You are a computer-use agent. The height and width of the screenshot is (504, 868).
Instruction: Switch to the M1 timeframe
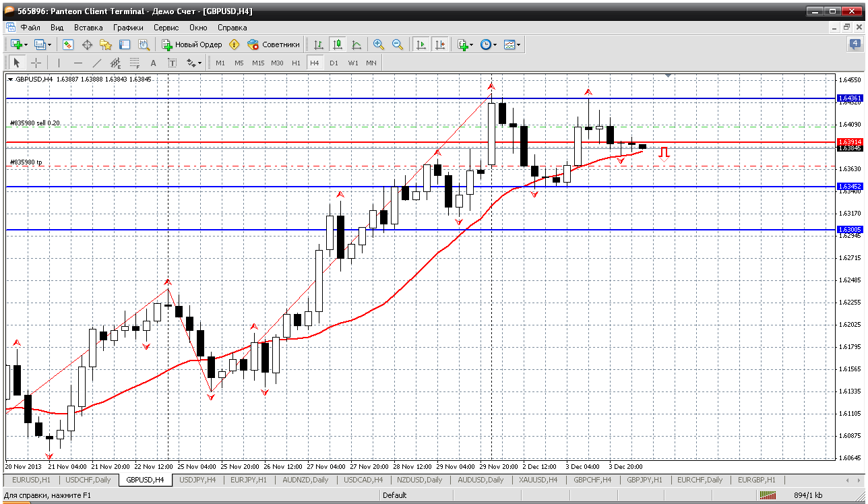[220, 63]
